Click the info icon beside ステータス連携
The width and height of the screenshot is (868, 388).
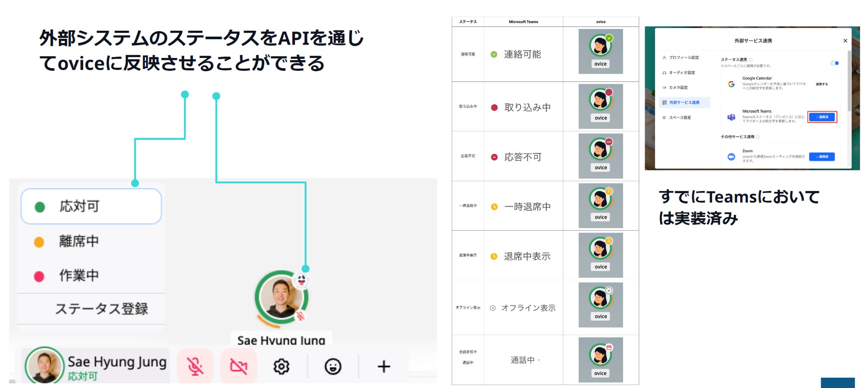(750, 60)
